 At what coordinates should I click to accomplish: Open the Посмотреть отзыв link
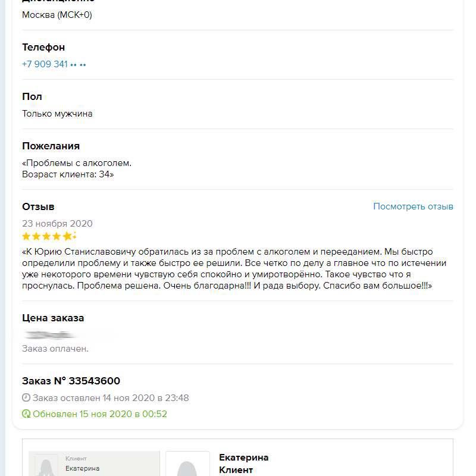[x=413, y=206]
